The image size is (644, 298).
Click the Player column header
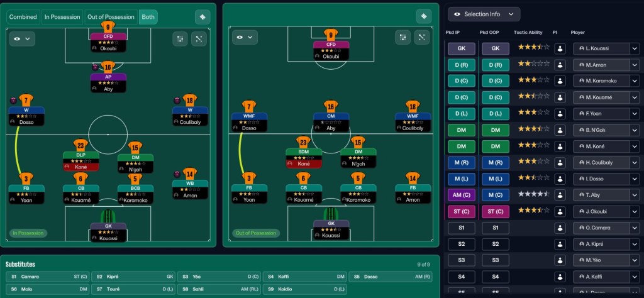coord(577,33)
